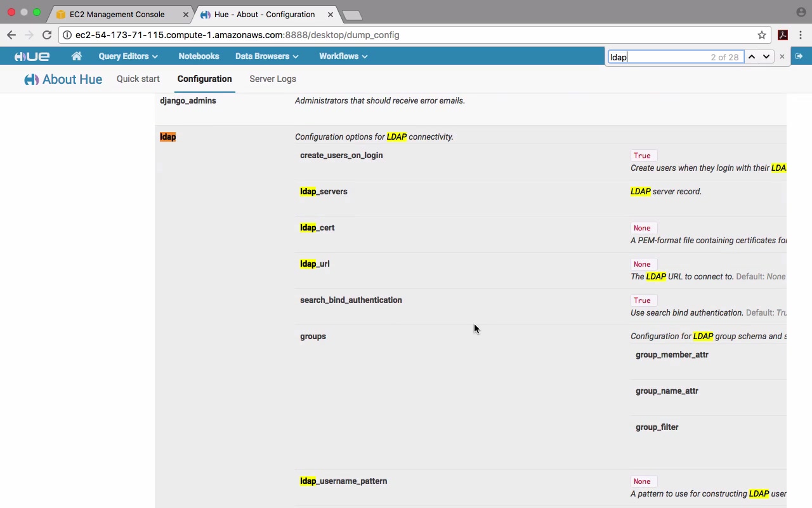Click the create_users_on_login option
The image size is (812, 508).
point(341,155)
